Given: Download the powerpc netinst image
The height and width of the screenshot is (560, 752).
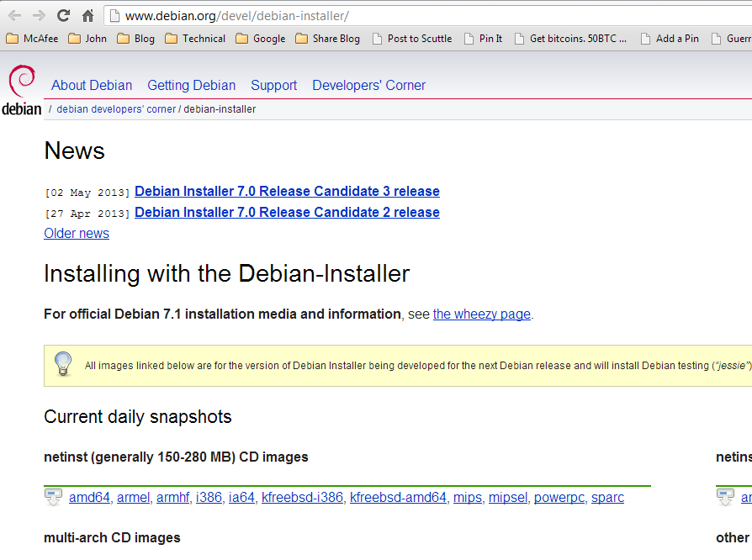Looking at the screenshot, I should 559,498.
